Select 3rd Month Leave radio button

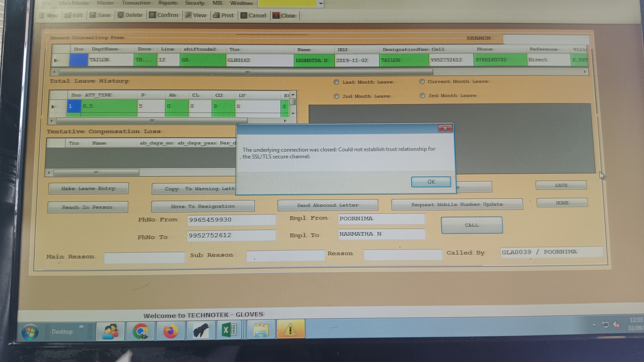point(422,95)
